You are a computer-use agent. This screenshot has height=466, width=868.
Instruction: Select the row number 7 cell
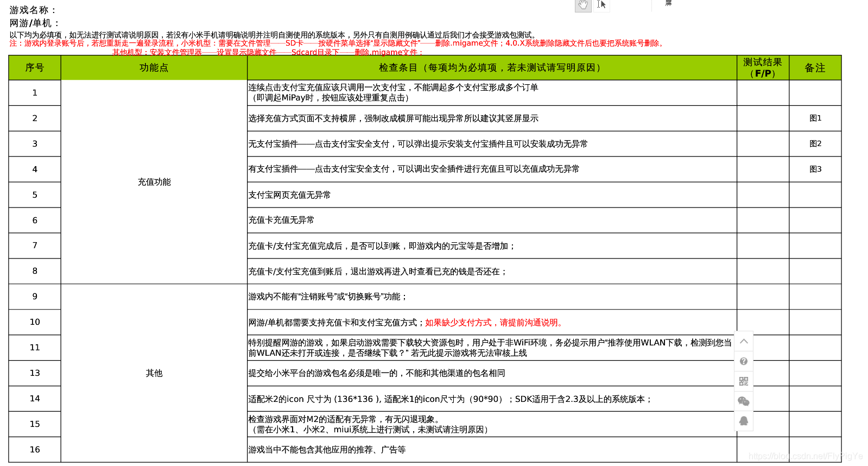pyautogui.click(x=35, y=245)
